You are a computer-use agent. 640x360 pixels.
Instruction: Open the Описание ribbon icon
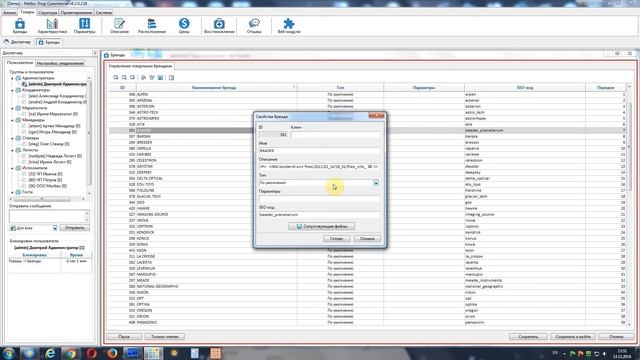119,26
